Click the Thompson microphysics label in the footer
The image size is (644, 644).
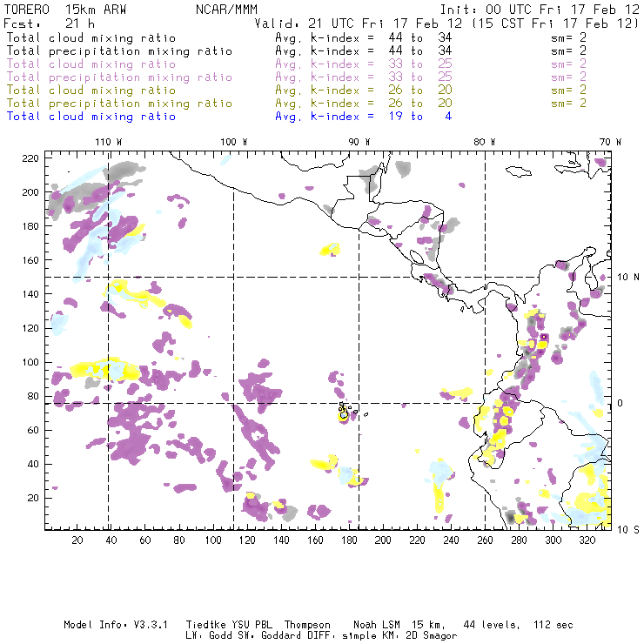click(x=304, y=625)
